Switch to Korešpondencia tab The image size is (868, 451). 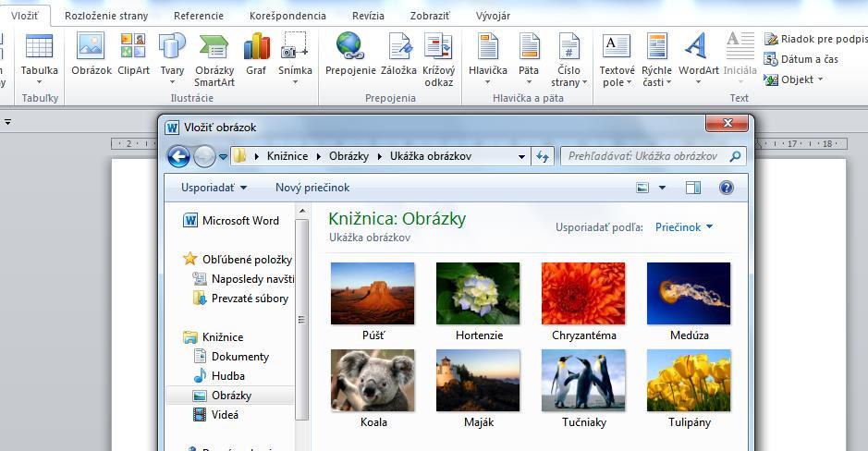(x=287, y=16)
